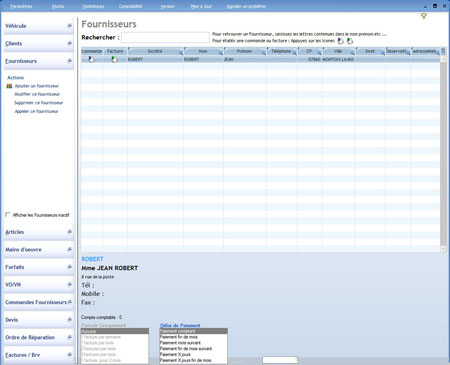This screenshot has width=450, height=365.
Task: Open the column chooser icon at table corner
Action: coord(443,51)
